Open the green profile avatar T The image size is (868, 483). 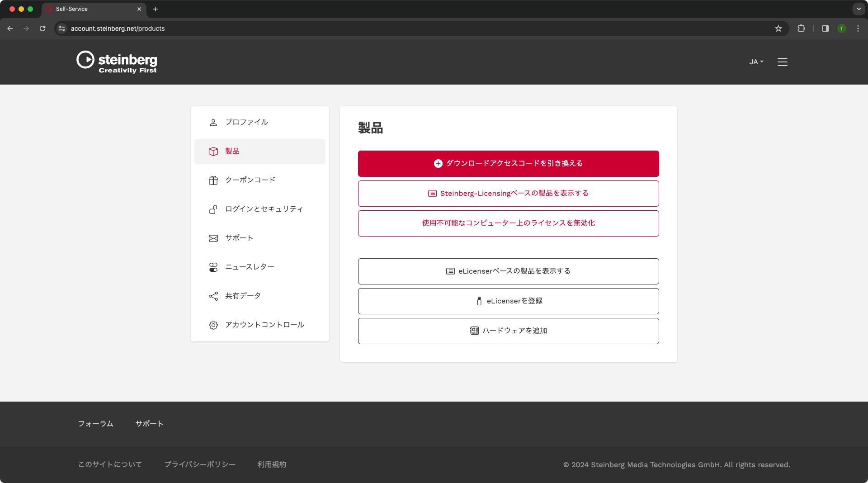[841, 28]
